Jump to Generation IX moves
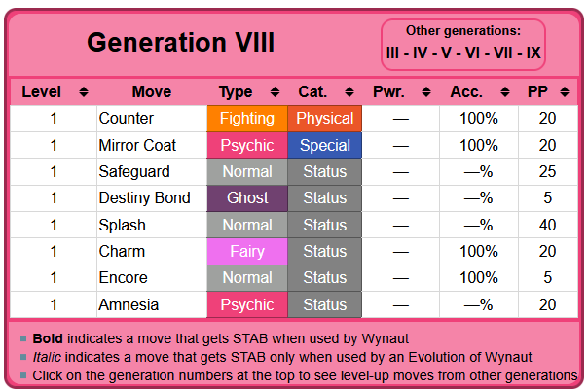Screen dimensions: 588x389 (x=533, y=52)
